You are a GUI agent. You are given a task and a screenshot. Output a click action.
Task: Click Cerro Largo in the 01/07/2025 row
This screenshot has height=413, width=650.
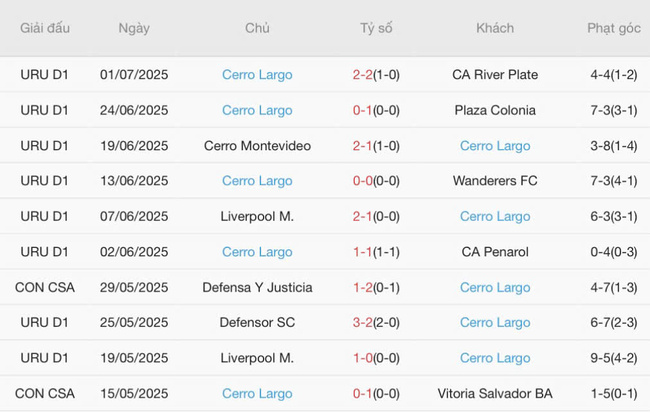[x=257, y=75]
